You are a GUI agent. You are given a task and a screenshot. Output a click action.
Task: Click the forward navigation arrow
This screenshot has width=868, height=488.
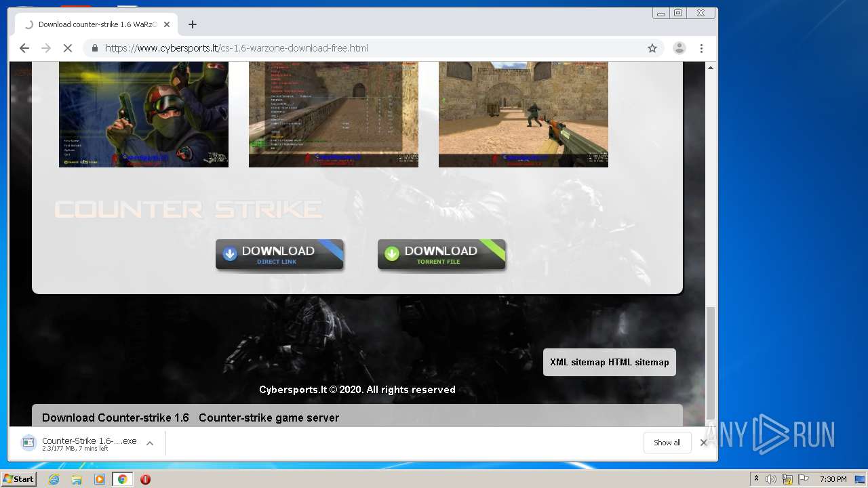point(46,48)
